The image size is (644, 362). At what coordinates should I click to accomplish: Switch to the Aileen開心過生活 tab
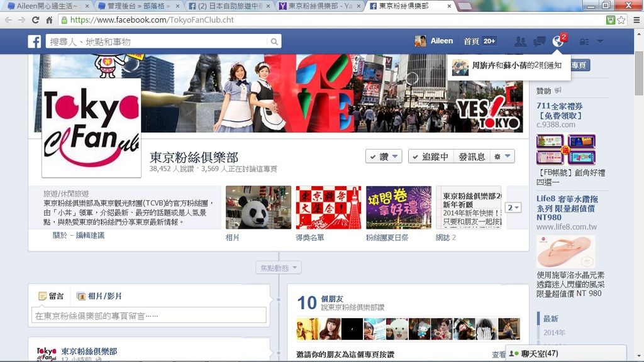[x=48, y=6]
